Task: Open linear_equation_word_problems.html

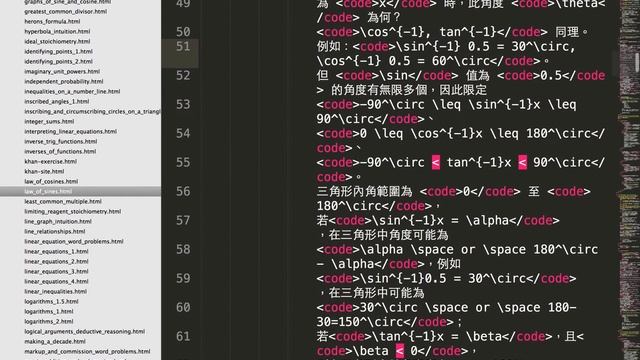Action: coord(74,241)
